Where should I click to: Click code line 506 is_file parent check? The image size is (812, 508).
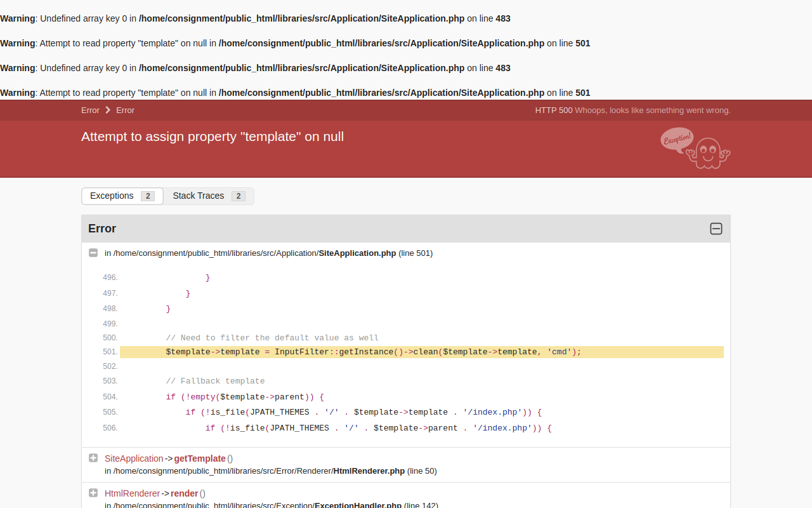(379, 428)
